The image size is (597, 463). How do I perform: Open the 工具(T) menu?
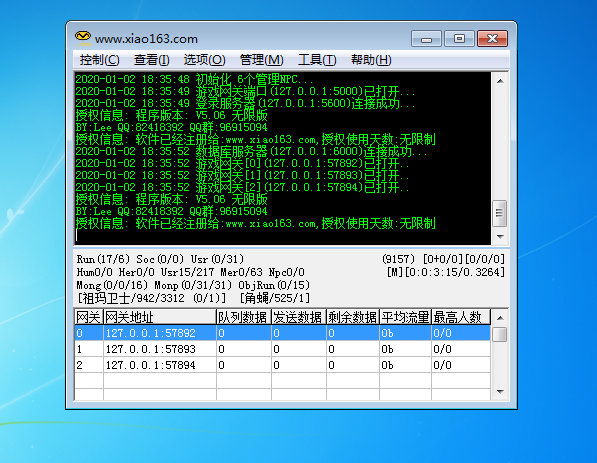[x=317, y=60]
